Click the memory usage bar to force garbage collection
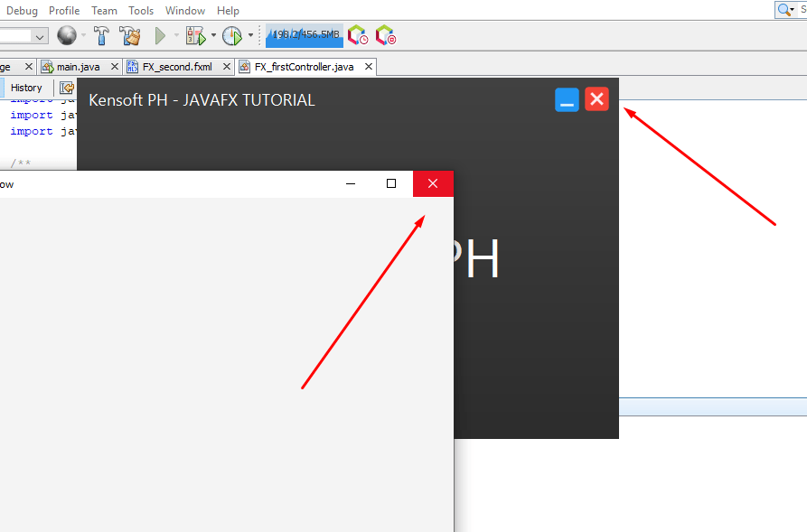The image size is (807, 532). coord(304,35)
